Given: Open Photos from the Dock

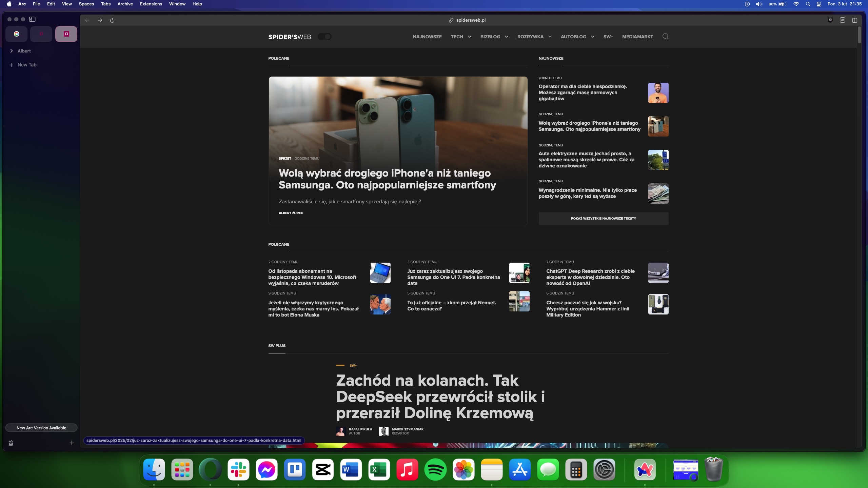Looking at the screenshot, I should pyautogui.click(x=463, y=470).
